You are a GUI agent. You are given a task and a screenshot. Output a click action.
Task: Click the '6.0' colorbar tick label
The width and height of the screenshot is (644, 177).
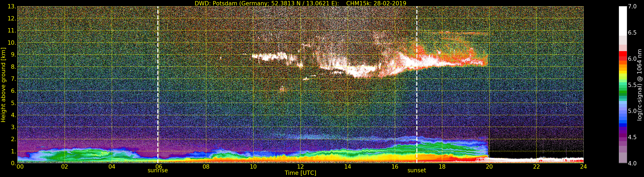632,59
